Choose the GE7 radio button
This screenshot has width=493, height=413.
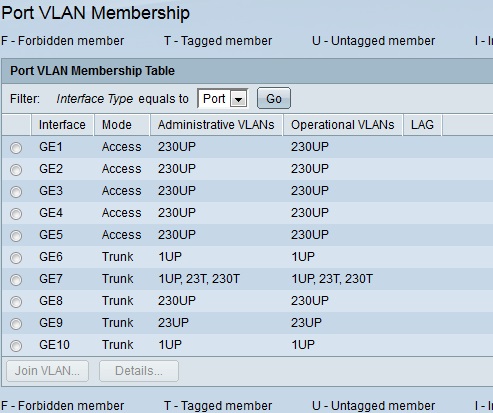(x=16, y=280)
